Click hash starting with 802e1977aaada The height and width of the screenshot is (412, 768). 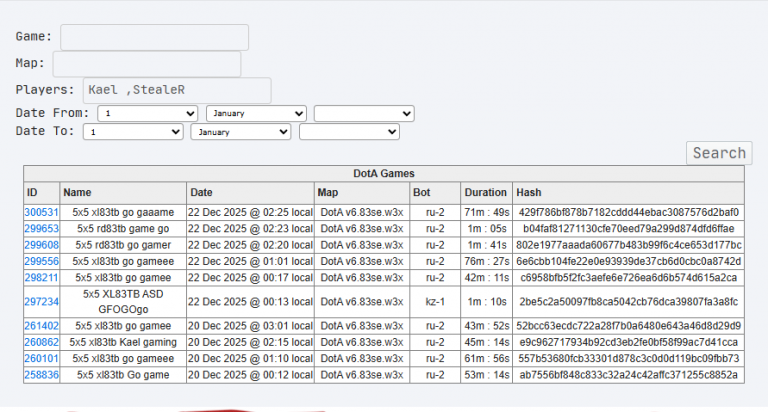pos(628,245)
